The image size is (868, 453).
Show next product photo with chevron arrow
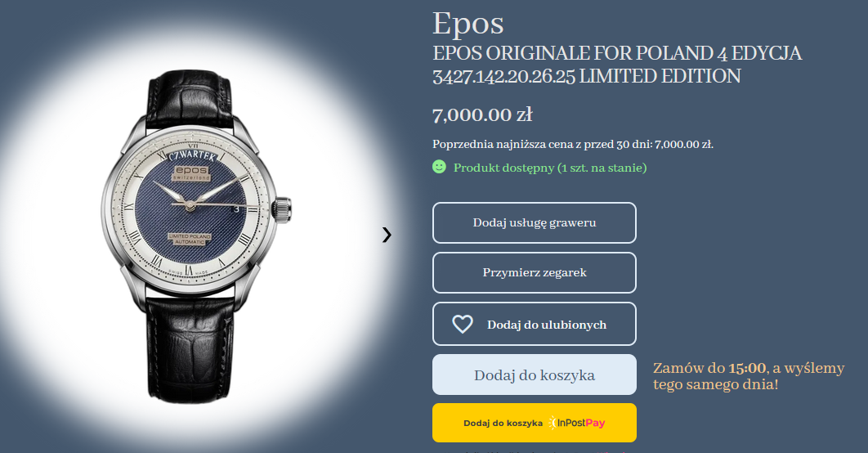click(387, 235)
